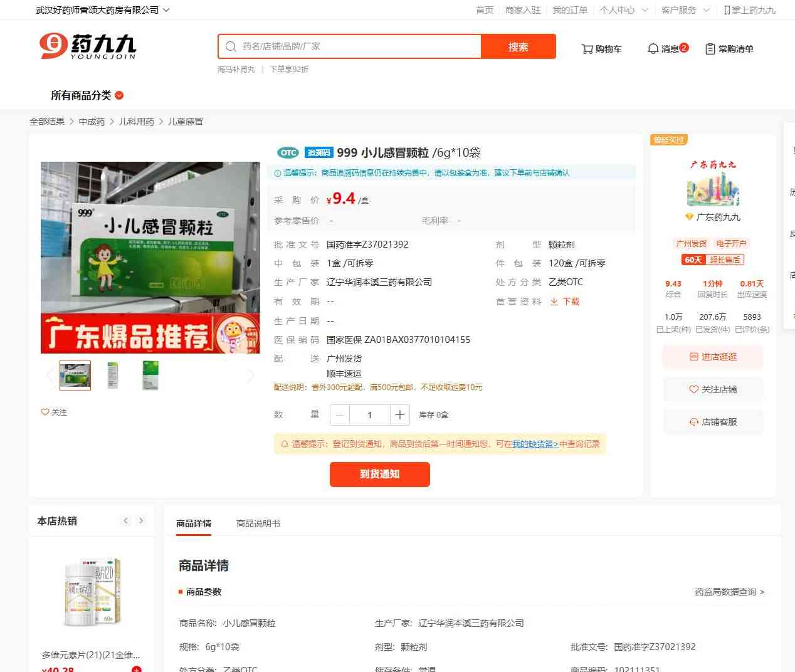Open the frequent purchase list icon
The width and height of the screenshot is (795, 672).
pyautogui.click(x=710, y=49)
